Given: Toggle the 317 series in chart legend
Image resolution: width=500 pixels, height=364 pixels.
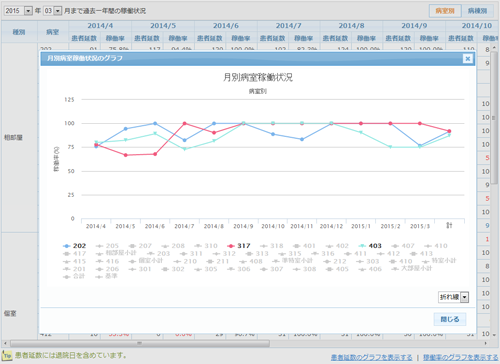Looking at the screenshot, I should (x=239, y=246).
